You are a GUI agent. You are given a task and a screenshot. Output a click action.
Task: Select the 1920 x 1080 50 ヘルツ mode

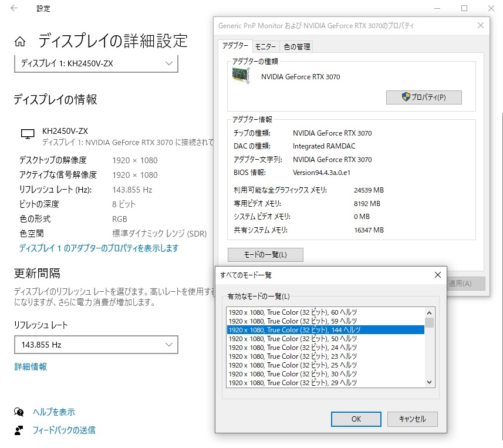click(326, 339)
